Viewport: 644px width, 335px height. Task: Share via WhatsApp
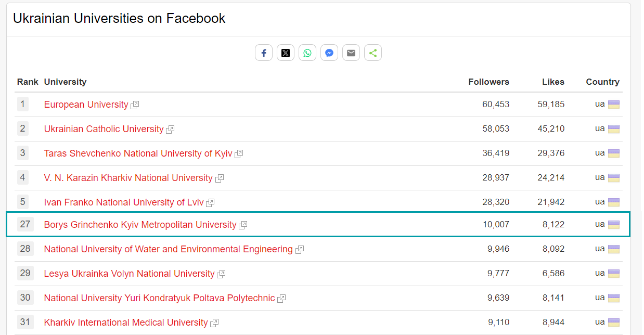tap(307, 53)
